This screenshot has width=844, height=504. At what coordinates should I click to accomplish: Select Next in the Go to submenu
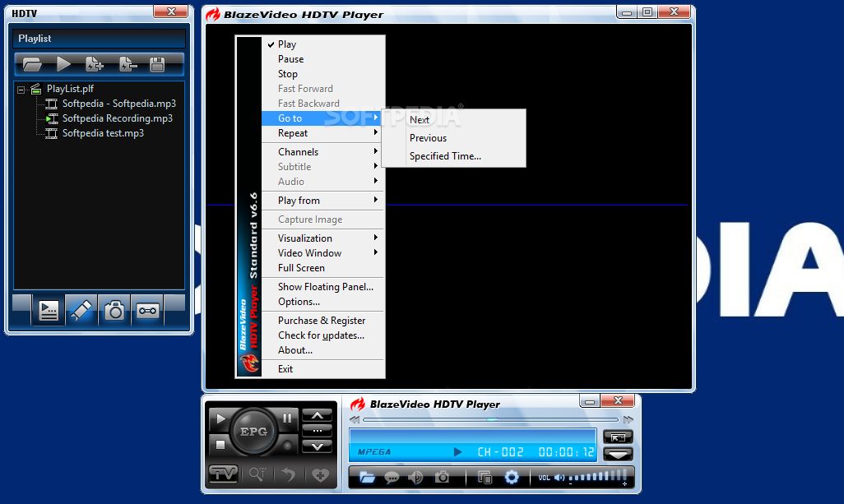(x=454, y=120)
